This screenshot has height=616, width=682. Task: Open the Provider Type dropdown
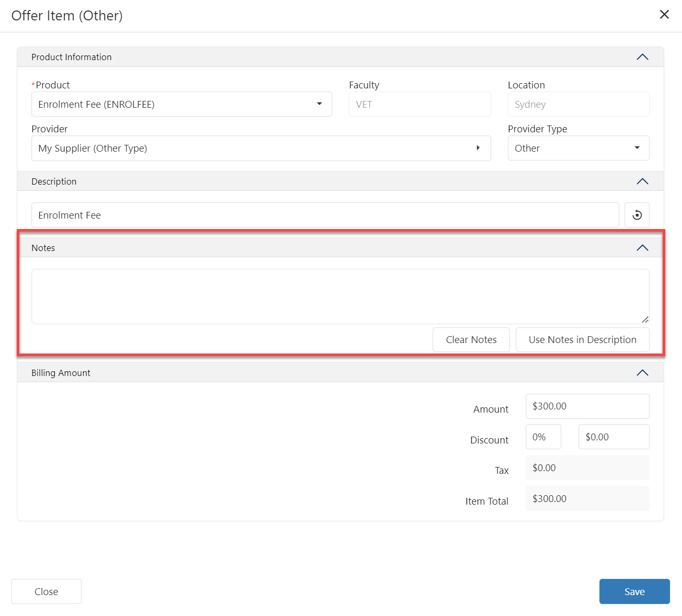click(578, 148)
